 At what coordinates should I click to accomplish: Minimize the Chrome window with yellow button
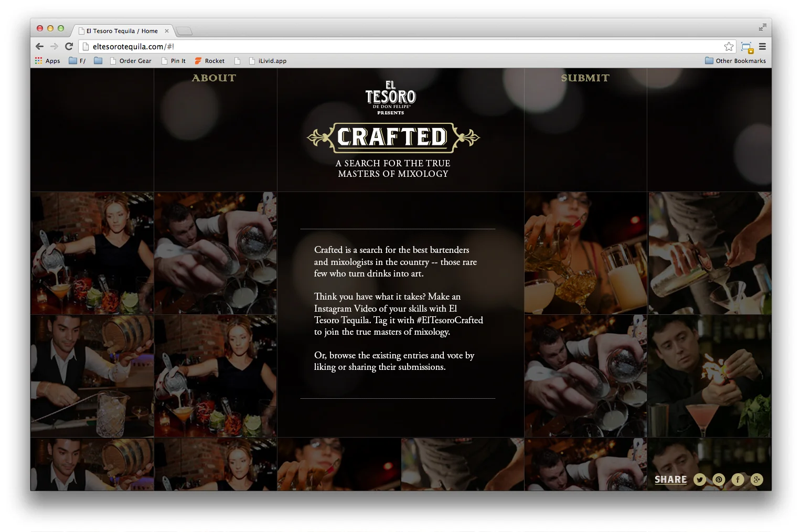(50, 28)
